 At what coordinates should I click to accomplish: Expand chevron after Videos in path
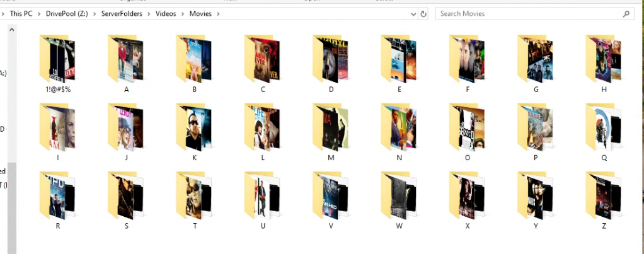(182, 14)
